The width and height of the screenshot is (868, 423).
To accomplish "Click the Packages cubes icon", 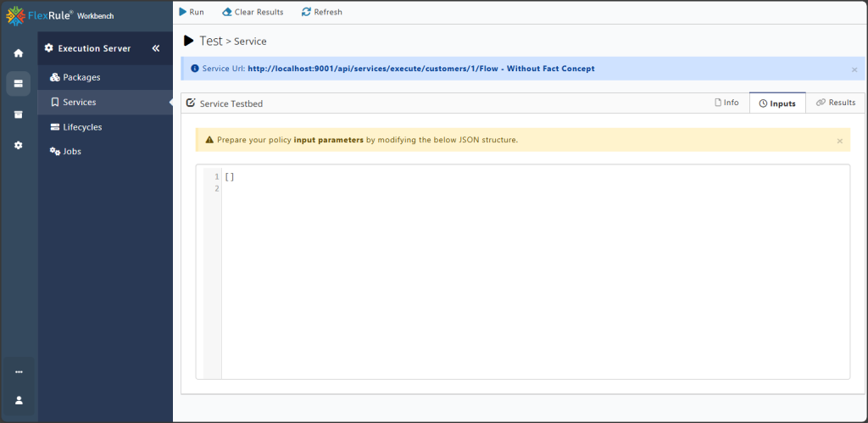I will (55, 77).
